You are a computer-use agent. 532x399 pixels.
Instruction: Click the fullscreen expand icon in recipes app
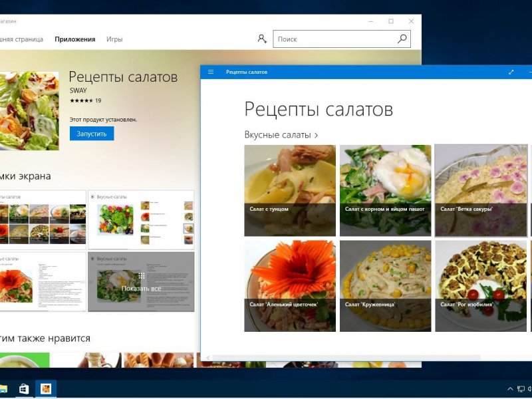click(x=511, y=72)
